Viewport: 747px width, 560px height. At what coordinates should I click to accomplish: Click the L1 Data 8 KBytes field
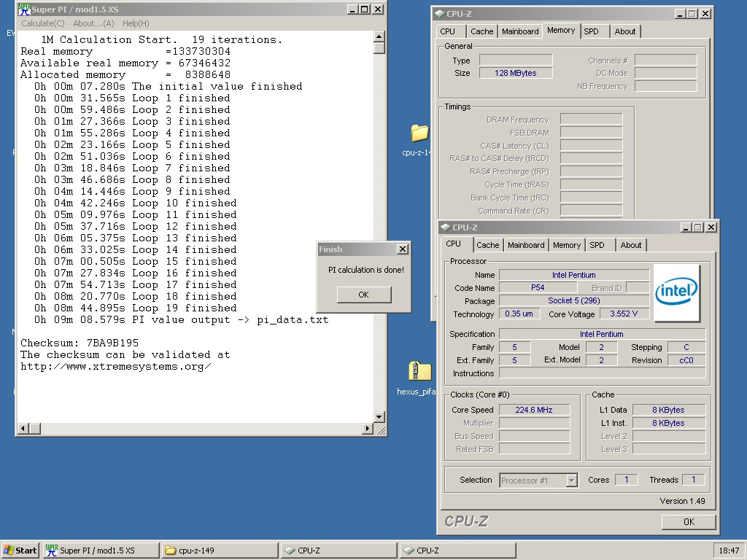coord(668,410)
